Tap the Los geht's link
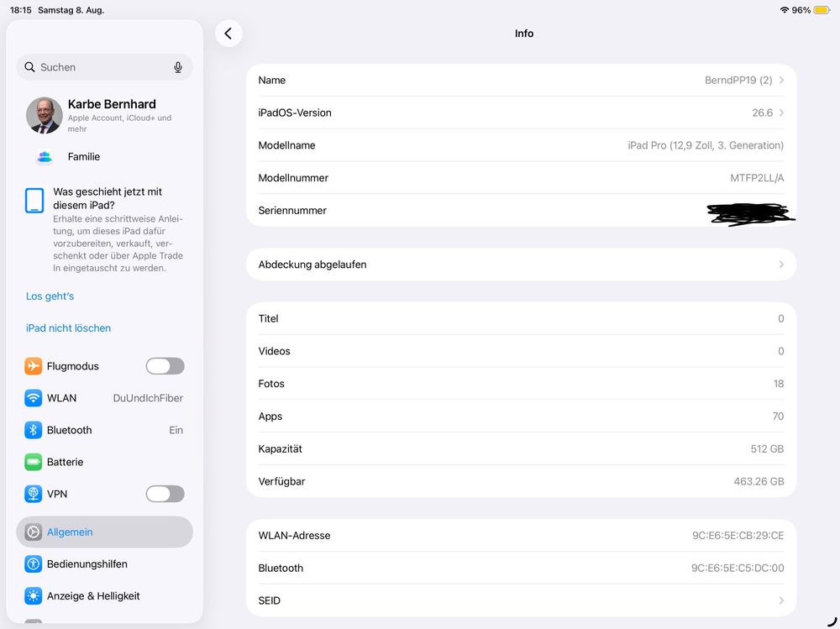This screenshot has width=840, height=629. coord(50,296)
